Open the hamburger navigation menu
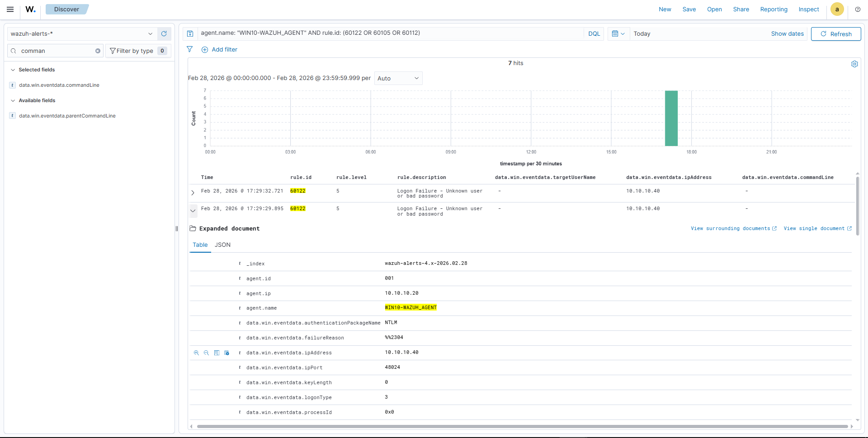Screen dimensions: 868x438 tap(10, 9)
